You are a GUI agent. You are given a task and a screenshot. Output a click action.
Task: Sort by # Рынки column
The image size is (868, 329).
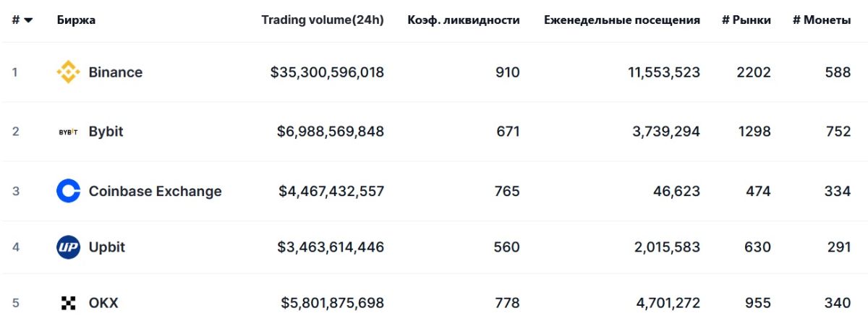[x=746, y=20]
